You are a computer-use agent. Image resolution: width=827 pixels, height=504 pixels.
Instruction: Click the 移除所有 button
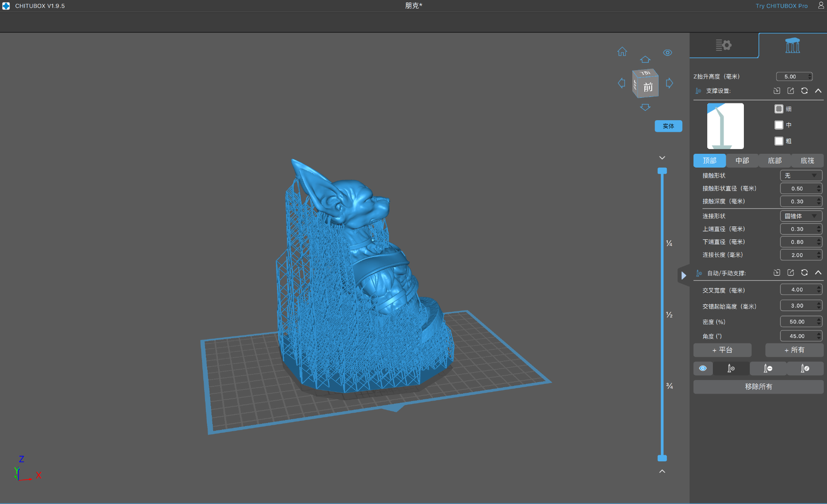point(759,387)
